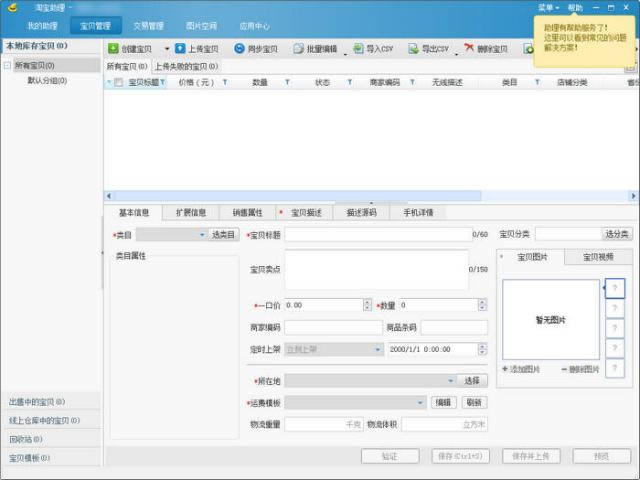Screen dimensions: 640x480
Task: Click the 导出CSV (export CSV) icon
Action: 413,48
